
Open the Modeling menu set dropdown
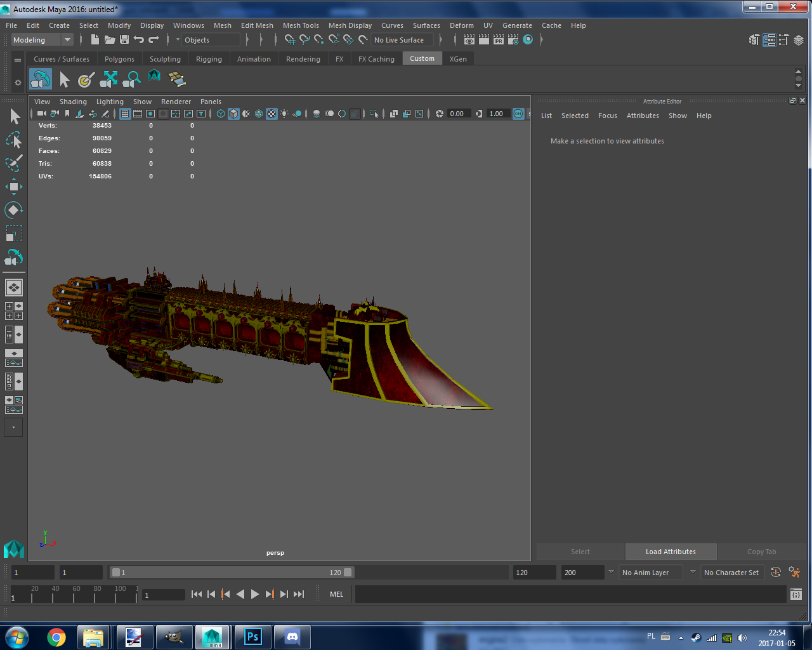tap(42, 39)
